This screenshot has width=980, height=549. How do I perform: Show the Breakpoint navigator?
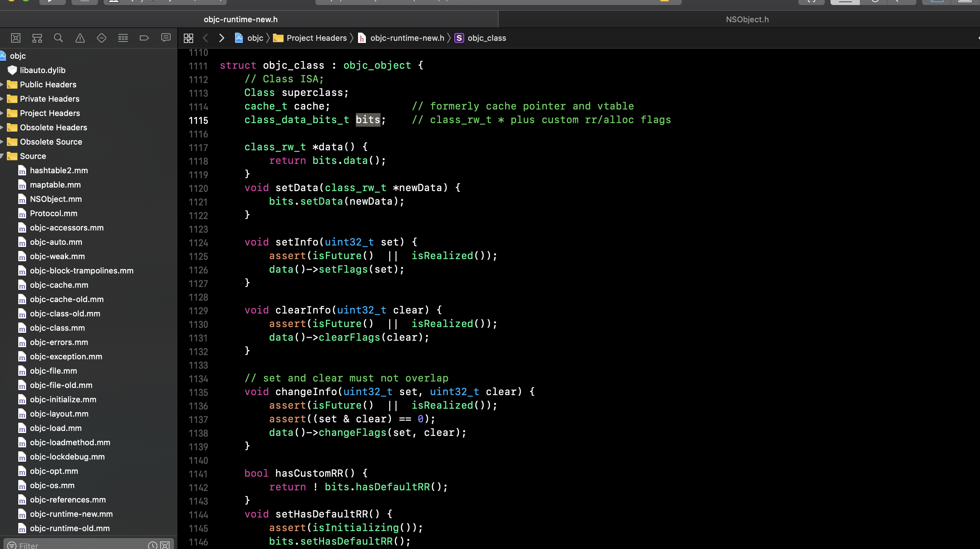(144, 38)
